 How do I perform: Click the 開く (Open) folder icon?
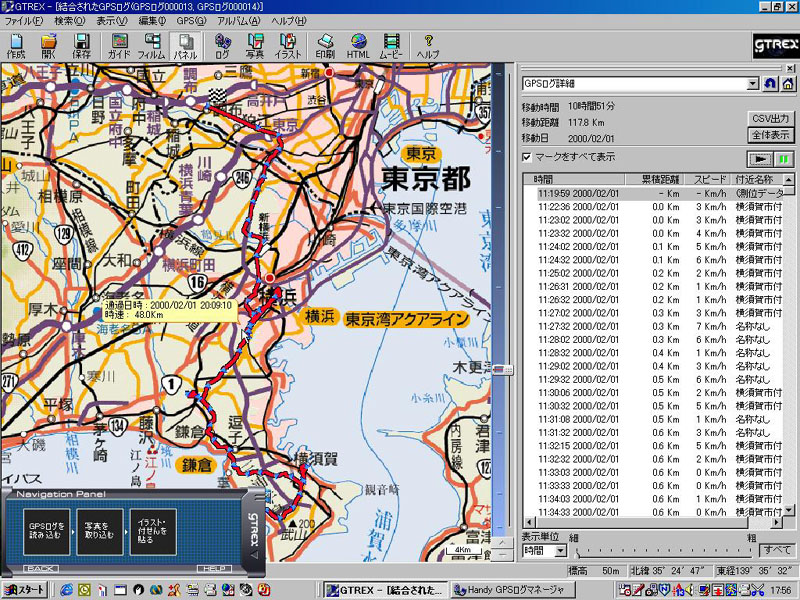49,46
